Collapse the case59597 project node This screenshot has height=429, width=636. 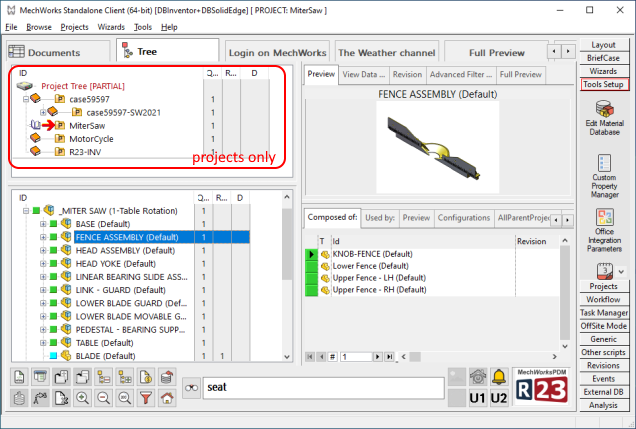[x=26, y=99]
